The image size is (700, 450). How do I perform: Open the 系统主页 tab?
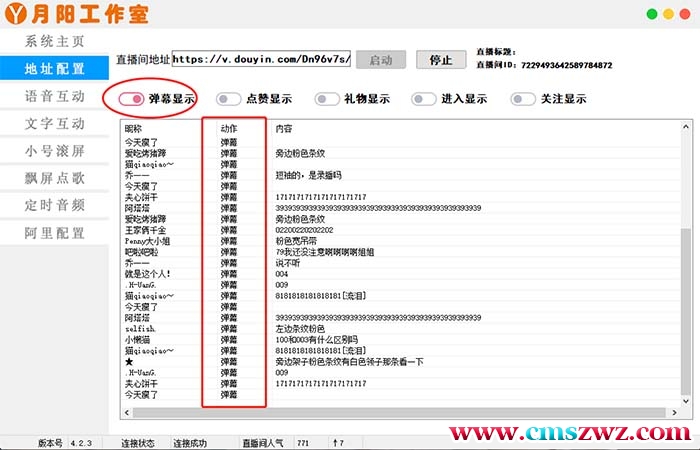pyautogui.click(x=55, y=42)
